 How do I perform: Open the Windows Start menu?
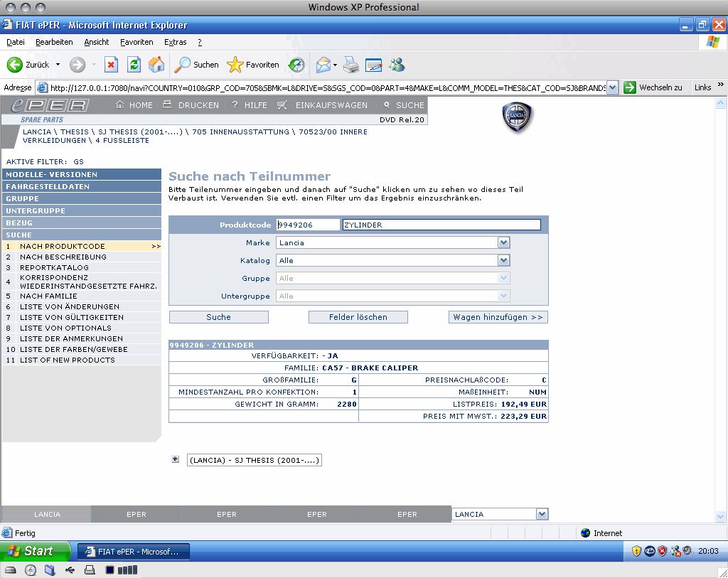pyautogui.click(x=35, y=551)
